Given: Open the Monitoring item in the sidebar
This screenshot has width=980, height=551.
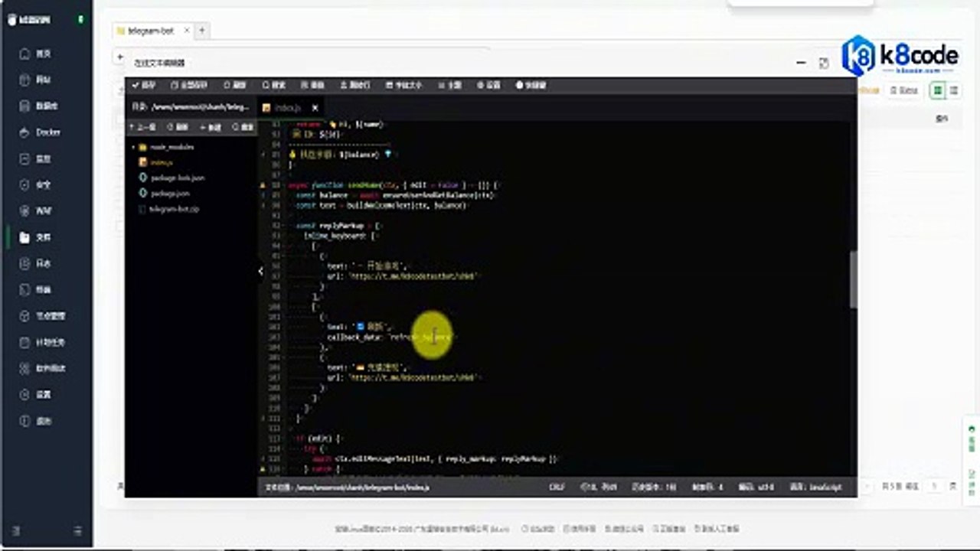Looking at the screenshot, I should 35,158.
